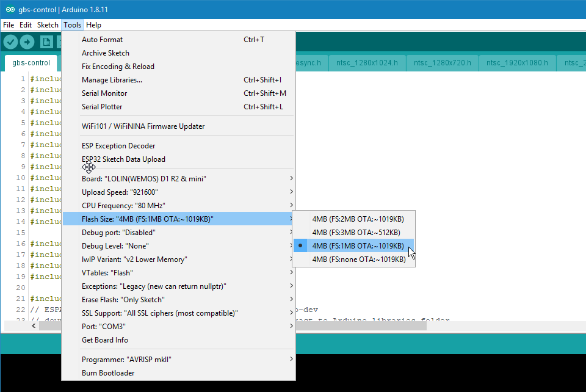This screenshot has width=586, height=392.
Task: Select Archive Sketch menu entry
Action: coord(179,53)
